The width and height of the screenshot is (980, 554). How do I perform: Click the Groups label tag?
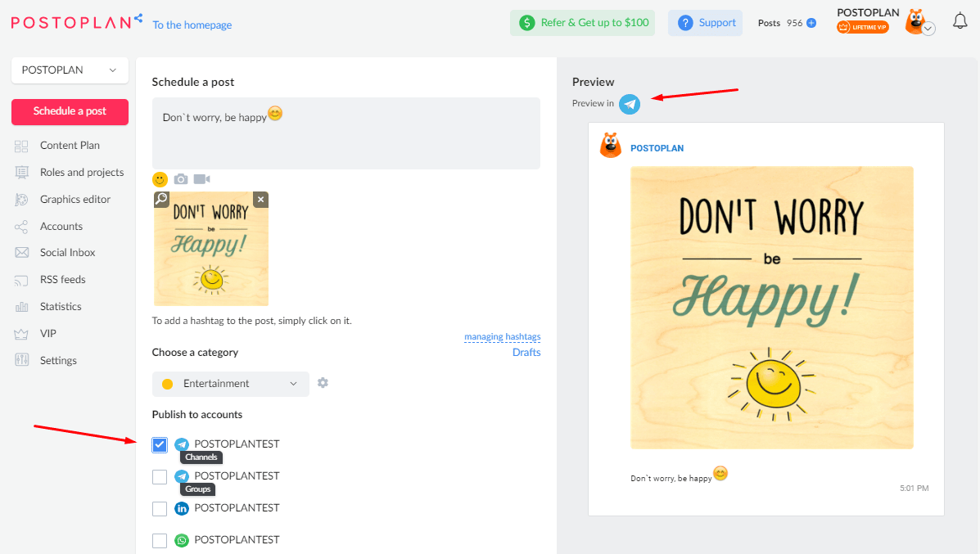197,489
